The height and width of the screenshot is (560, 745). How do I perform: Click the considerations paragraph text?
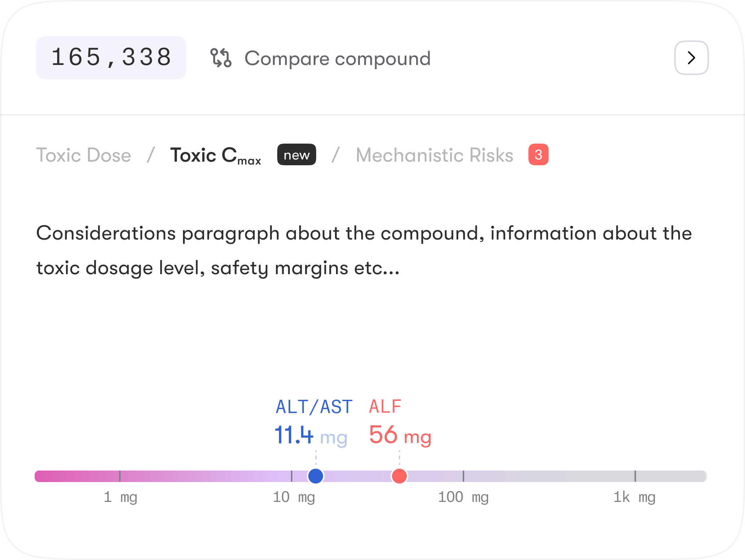(x=364, y=250)
